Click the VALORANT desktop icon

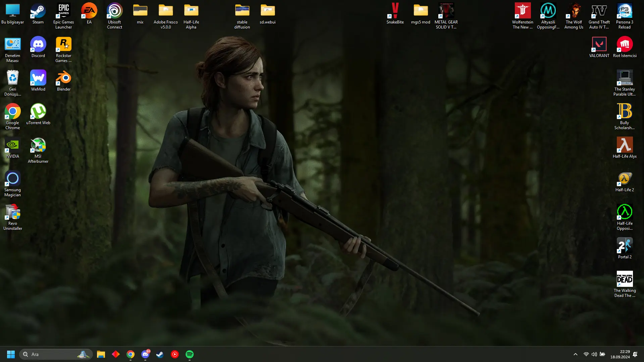[599, 48]
